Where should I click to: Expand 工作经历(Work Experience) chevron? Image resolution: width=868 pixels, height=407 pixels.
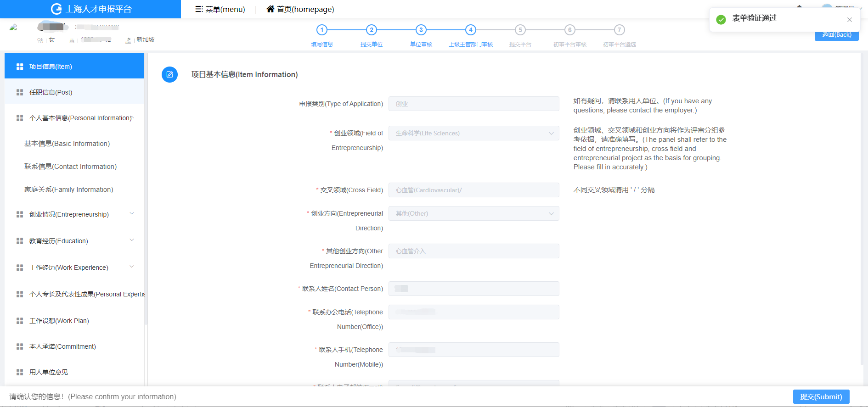tap(132, 267)
